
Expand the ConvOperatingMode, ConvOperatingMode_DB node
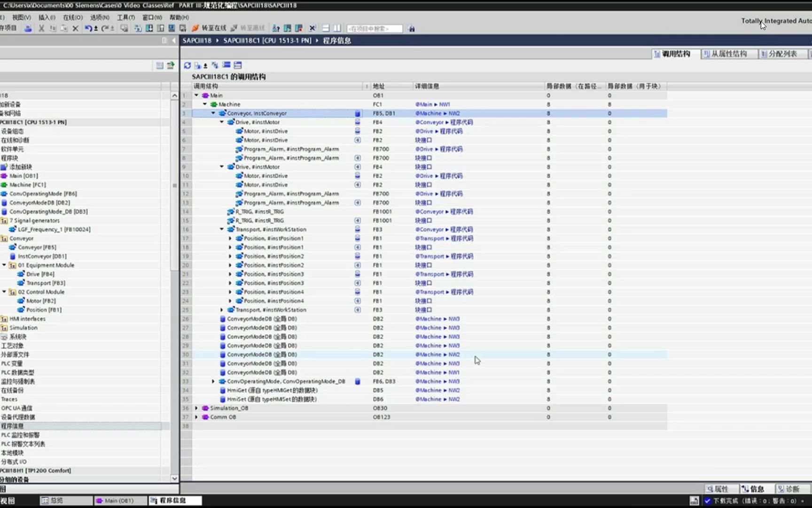[x=213, y=381]
